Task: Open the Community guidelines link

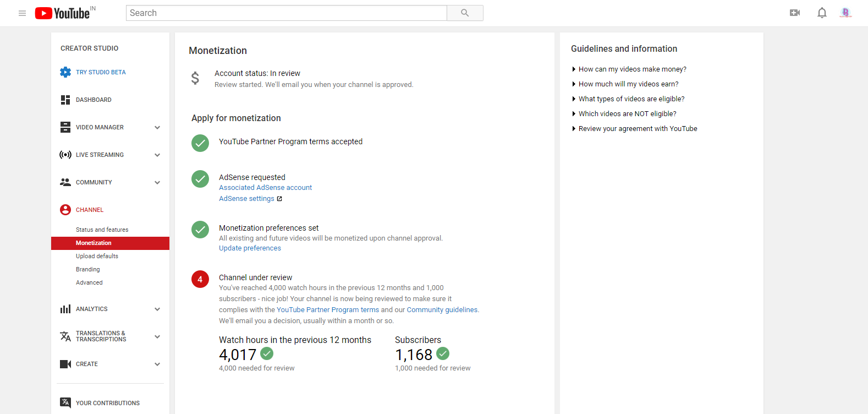Action: pyautogui.click(x=442, y=310)
